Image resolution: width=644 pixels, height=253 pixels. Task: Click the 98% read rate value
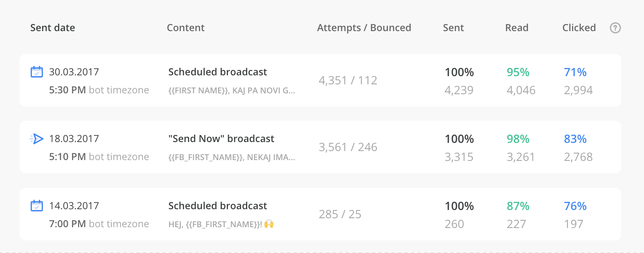coord(518,139)
